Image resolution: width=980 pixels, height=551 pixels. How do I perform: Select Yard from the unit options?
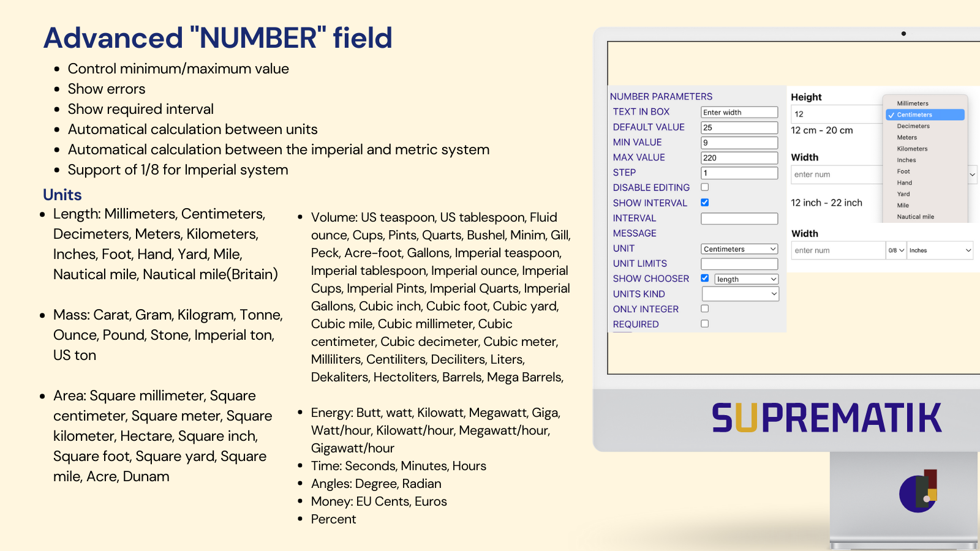tap(903, 193)
